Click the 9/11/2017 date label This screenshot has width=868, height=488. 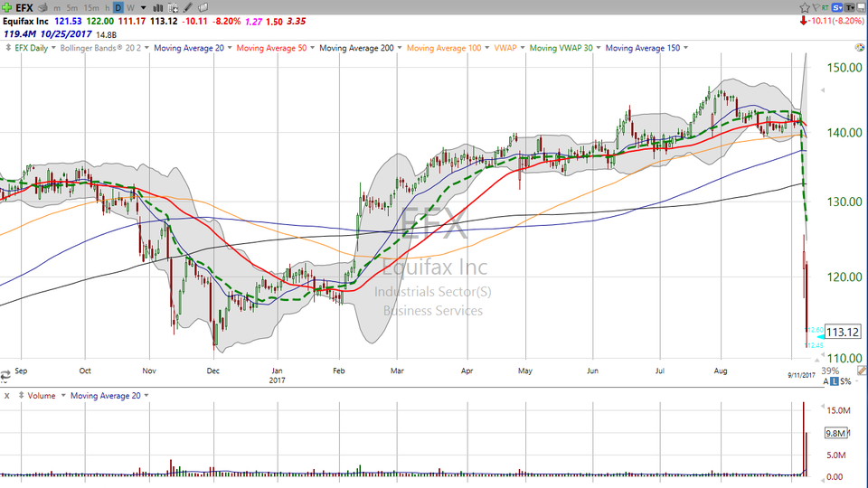pos(802,375)
